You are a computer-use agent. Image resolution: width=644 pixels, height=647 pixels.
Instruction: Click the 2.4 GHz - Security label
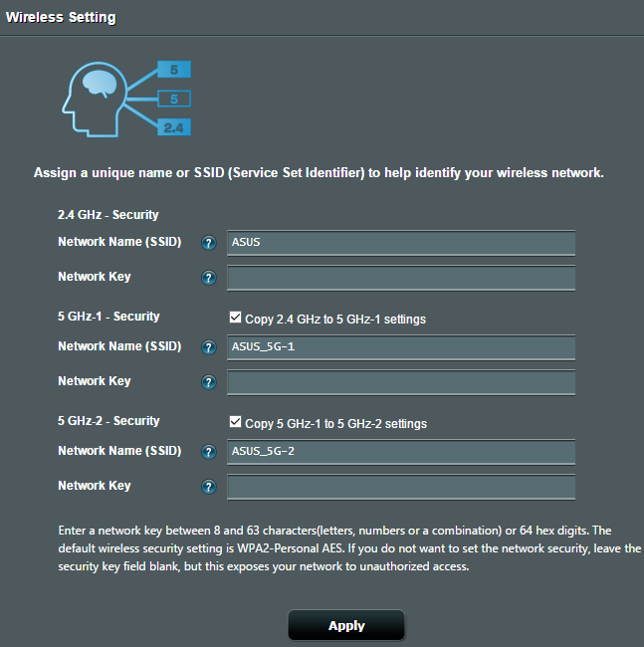pos(108,215)
